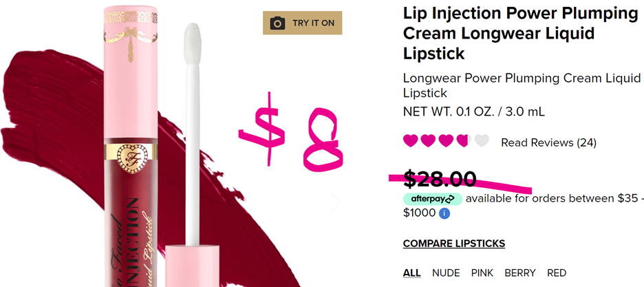644x287 pixels.
Task: Select the RED shade tab
Action: (x=557, y=273)
